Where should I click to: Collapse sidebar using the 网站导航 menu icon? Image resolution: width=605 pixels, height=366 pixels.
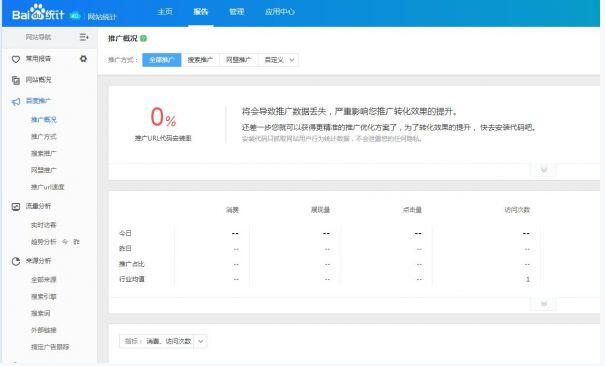(84, 37)
